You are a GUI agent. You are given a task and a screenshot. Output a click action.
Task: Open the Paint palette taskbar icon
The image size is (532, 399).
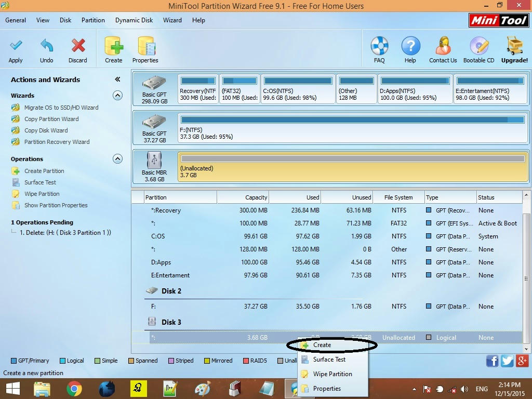[203, 389]
